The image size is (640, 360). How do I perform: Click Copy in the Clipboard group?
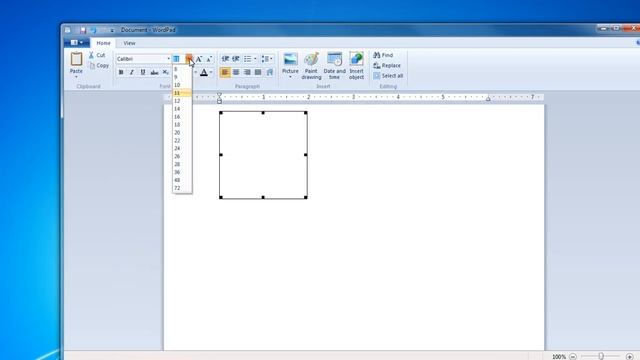coord(99,65)
